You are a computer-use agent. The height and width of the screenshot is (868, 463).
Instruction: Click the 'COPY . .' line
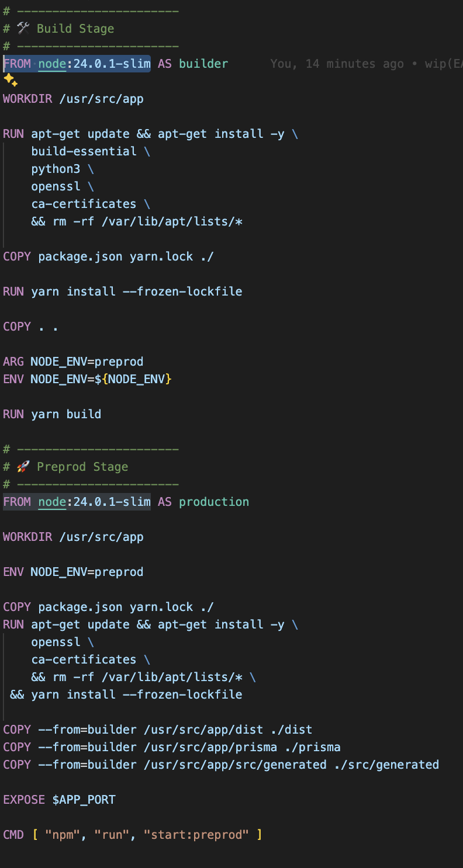point(30,327)
